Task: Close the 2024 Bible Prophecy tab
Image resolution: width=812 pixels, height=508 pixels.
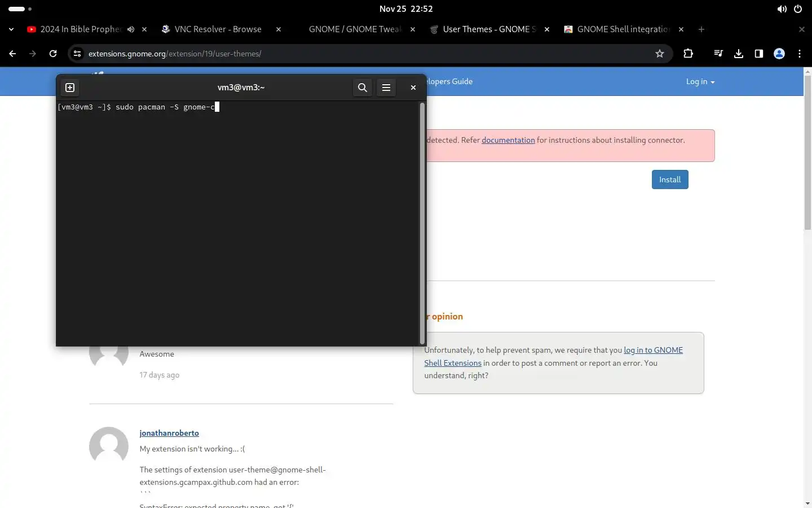Action: point(144,29)
